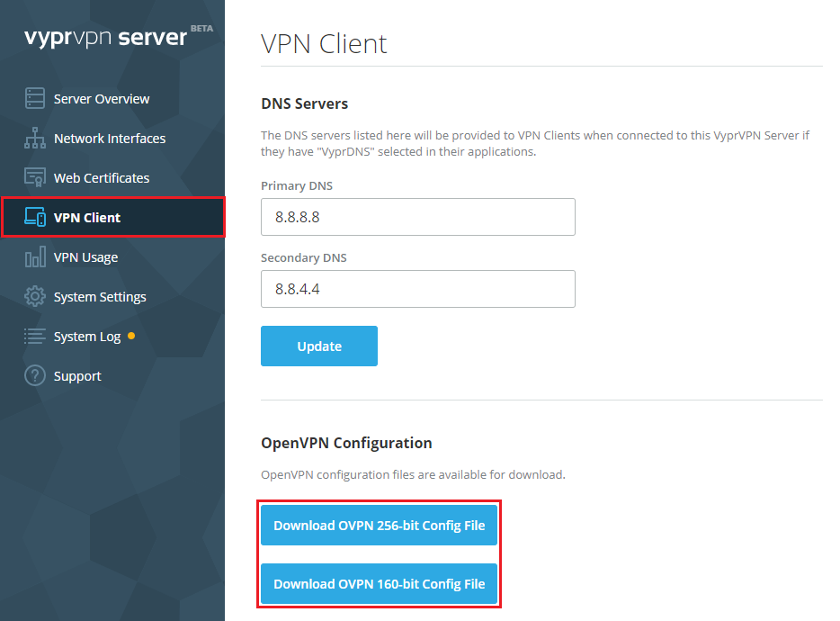Screen dimensions: 840x621
Task: Select the VPN Client menu entry
Action: (86, 218)
